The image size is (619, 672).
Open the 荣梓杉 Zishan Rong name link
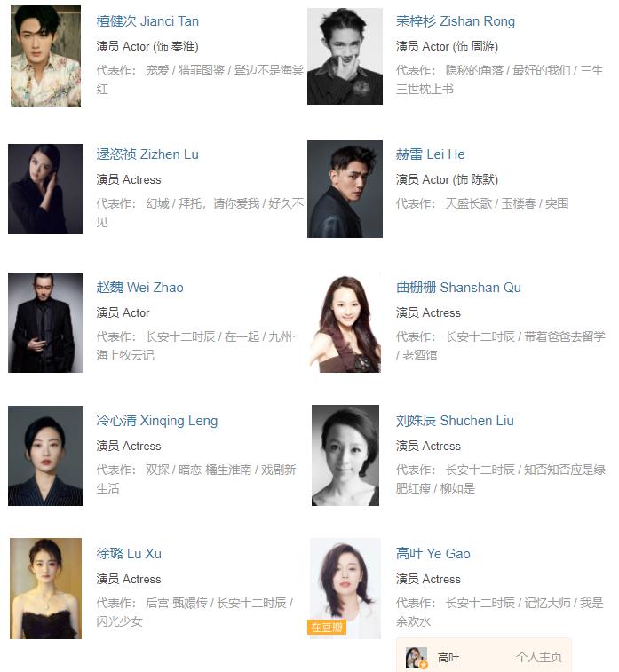[456, 21]
